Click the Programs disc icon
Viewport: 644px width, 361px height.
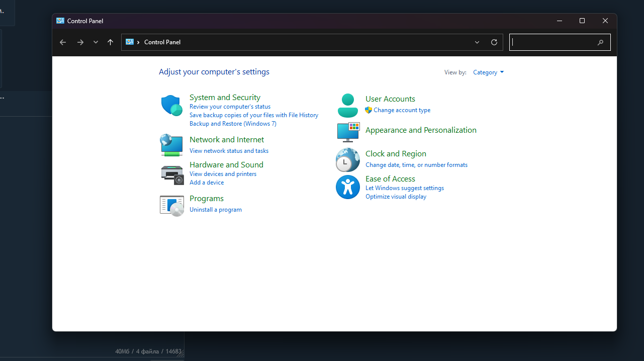172,205
